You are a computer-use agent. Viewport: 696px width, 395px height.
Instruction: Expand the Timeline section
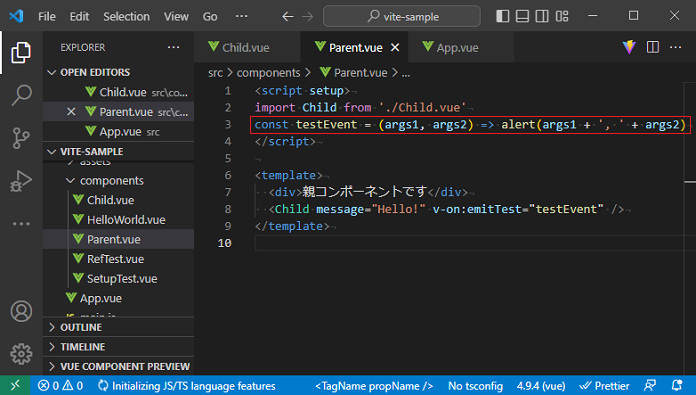119,347
